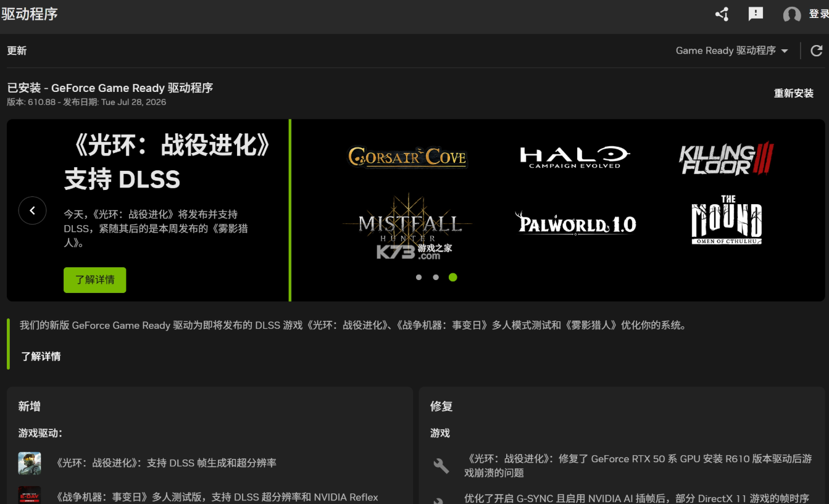Switch to the second banner slide dot
829x504 pixels.
tap(436, 278)
